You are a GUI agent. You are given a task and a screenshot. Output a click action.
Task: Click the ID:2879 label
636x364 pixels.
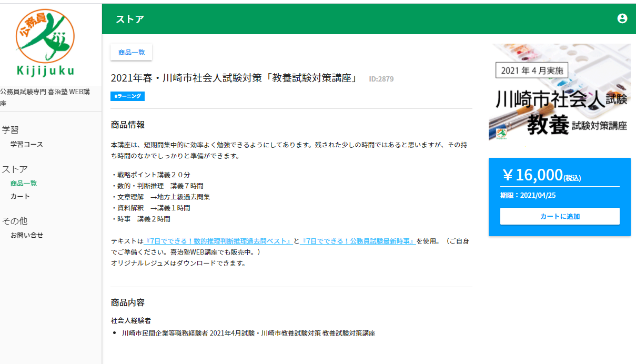[x=381, y=79]
